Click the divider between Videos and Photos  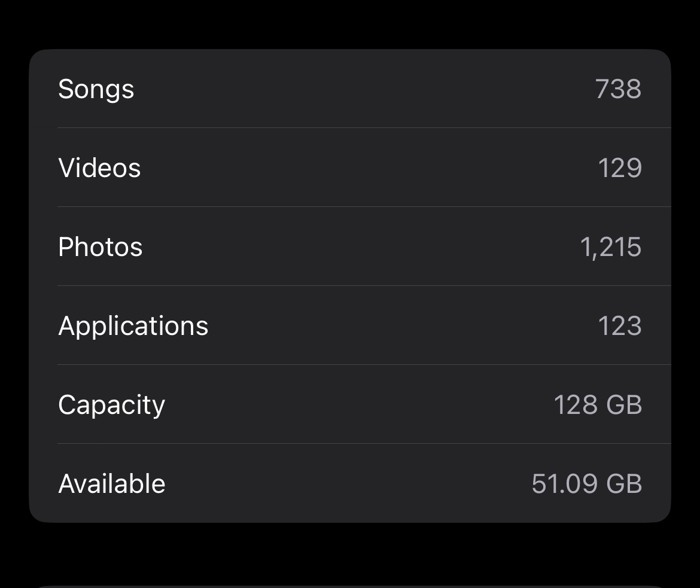pos(364,206)
